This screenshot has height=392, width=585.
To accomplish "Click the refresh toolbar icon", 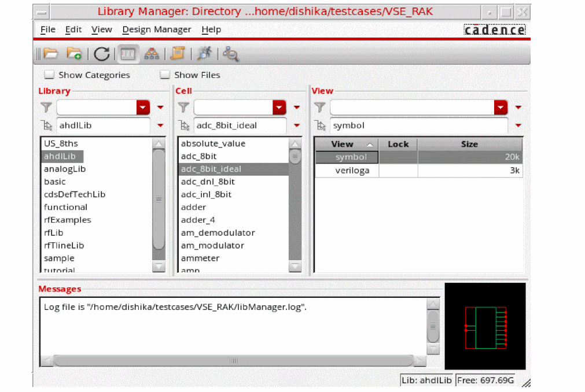I will 102,54.
